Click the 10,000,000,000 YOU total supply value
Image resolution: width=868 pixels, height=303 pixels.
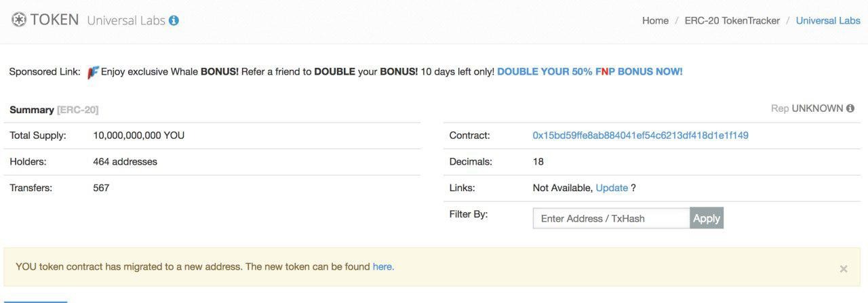pos(138,136)
